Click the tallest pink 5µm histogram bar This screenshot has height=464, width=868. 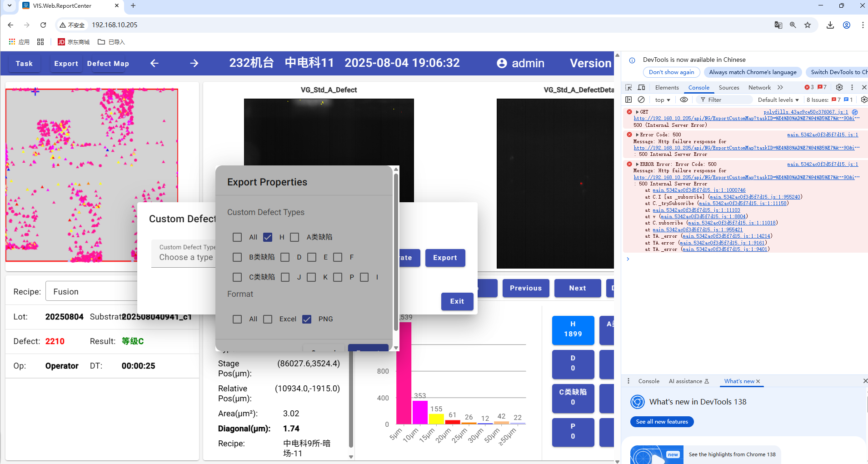(x=404, y=373)
